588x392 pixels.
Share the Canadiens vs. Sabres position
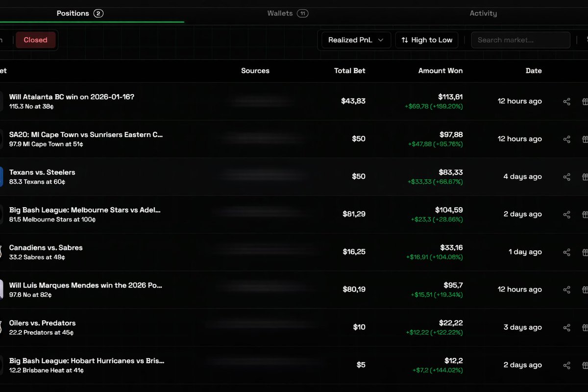(x=566, y=252)
